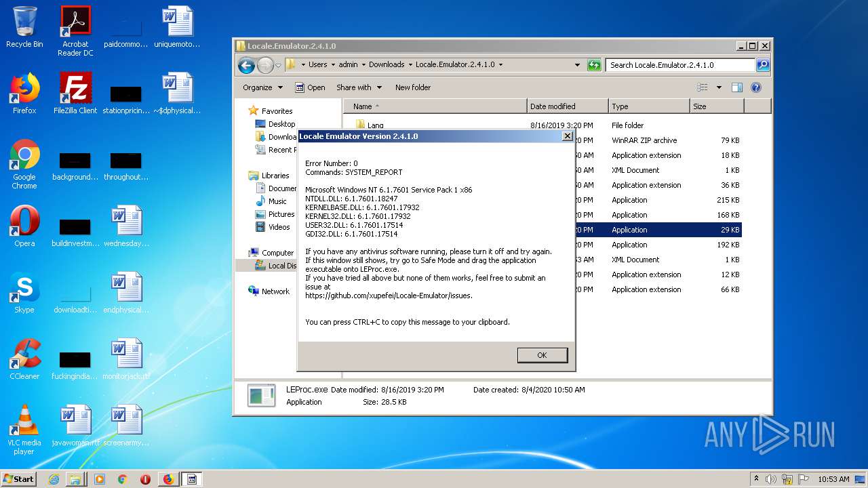Click Windows Explorer taskbar button
Screen dimensions: 868x488
[x=75, y=479]
